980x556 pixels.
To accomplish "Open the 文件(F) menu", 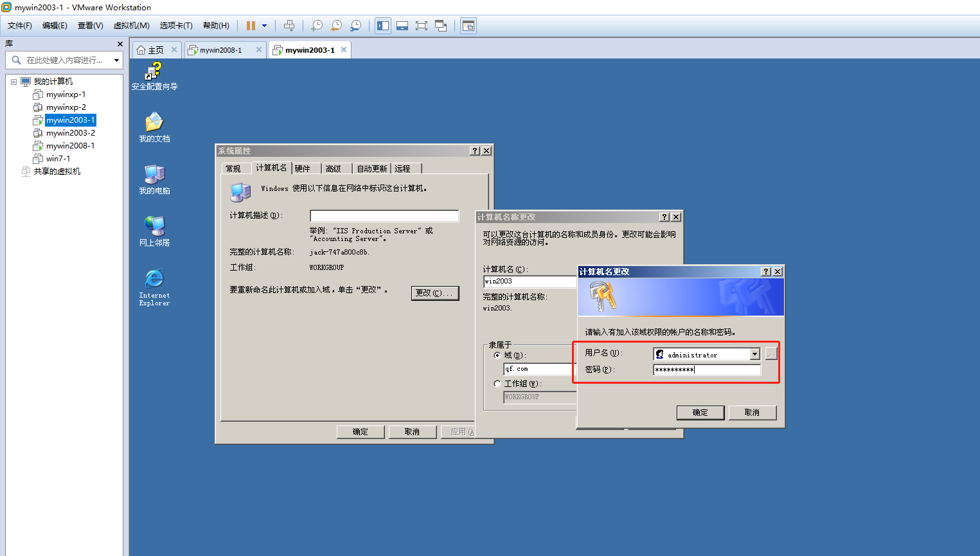I will (20, 26).
